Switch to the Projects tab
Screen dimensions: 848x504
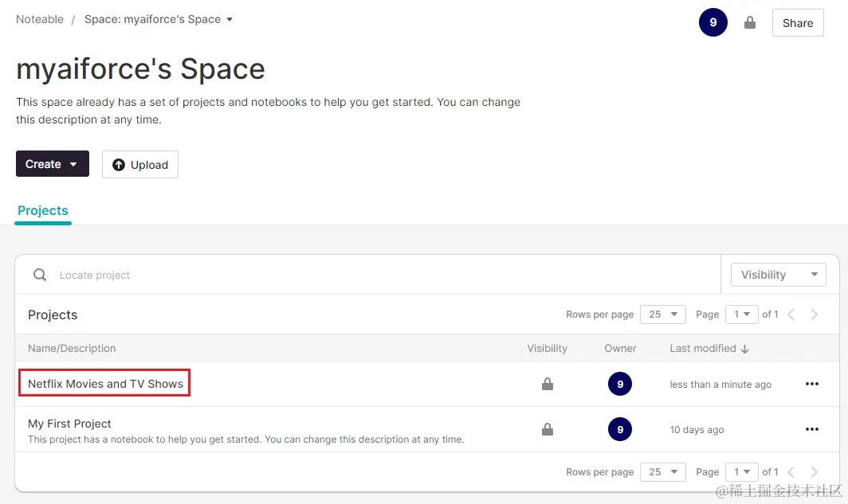[43, 211]
